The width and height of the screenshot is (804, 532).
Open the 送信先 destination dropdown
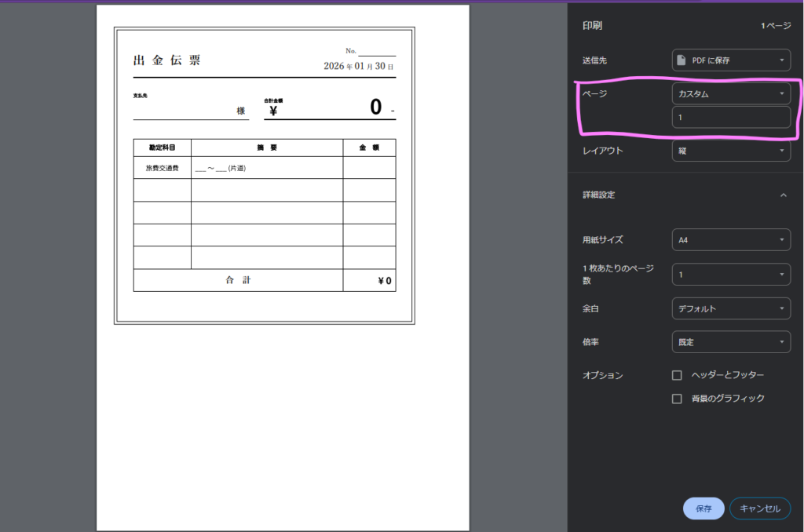coord(731,60)
